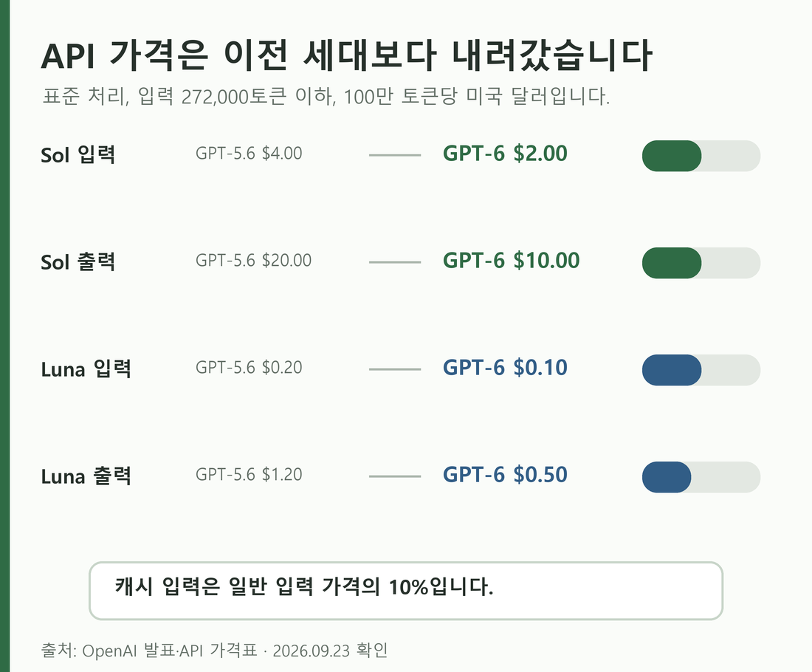This screenshot has width=812, height=672.
Task: Click the 표준 처리 subtitle text
Action: 326,97
